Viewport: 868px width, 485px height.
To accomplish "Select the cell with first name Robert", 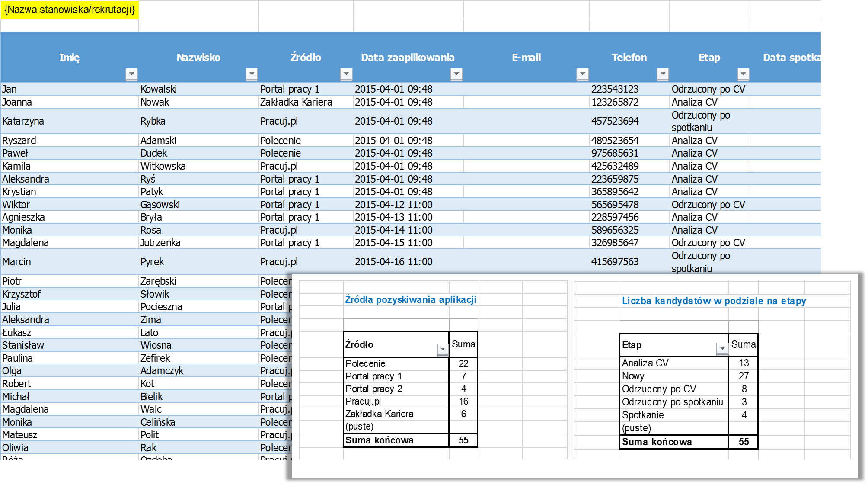I will point(70,384).
